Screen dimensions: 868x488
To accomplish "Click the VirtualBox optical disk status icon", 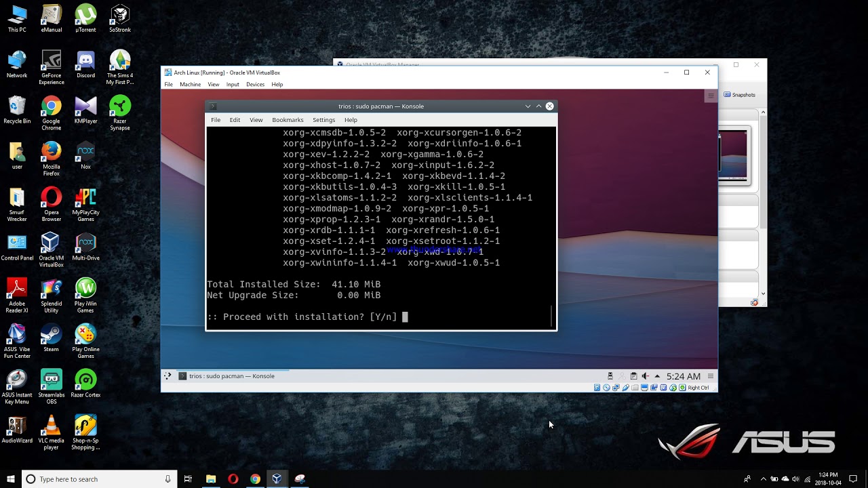I will [606, 388].
